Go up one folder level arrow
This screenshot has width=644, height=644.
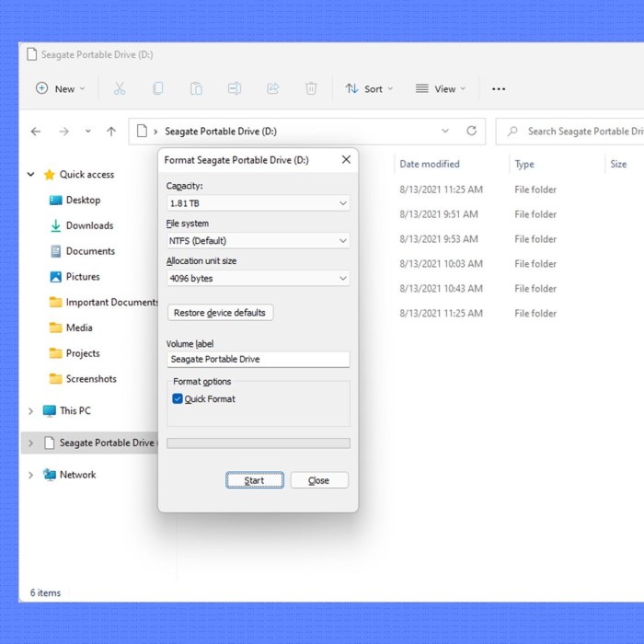pyautogui.click(x=111, y=132)
